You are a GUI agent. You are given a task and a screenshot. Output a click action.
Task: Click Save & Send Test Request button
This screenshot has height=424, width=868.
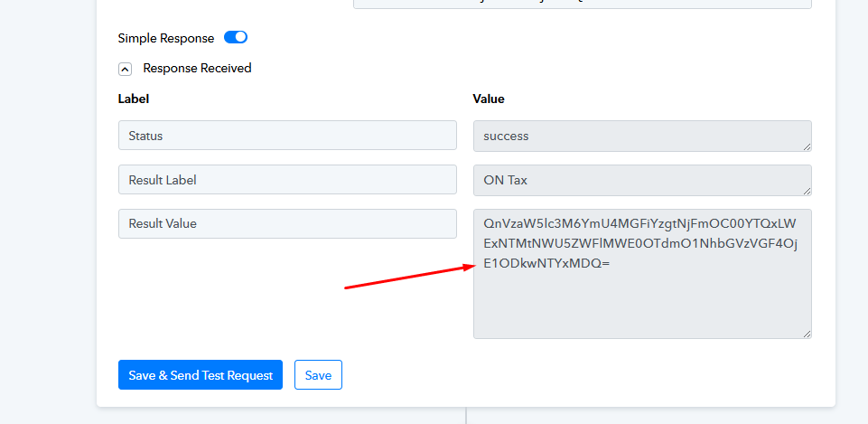pos(201,374)
